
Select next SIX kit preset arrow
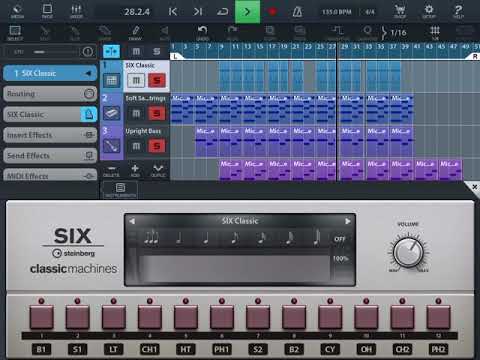click(347, 221)
